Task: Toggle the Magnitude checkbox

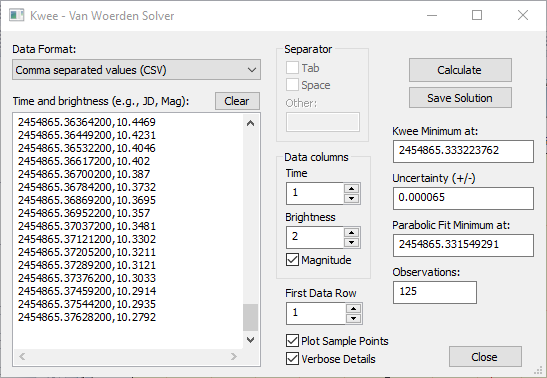Action: tap(292, 260)
